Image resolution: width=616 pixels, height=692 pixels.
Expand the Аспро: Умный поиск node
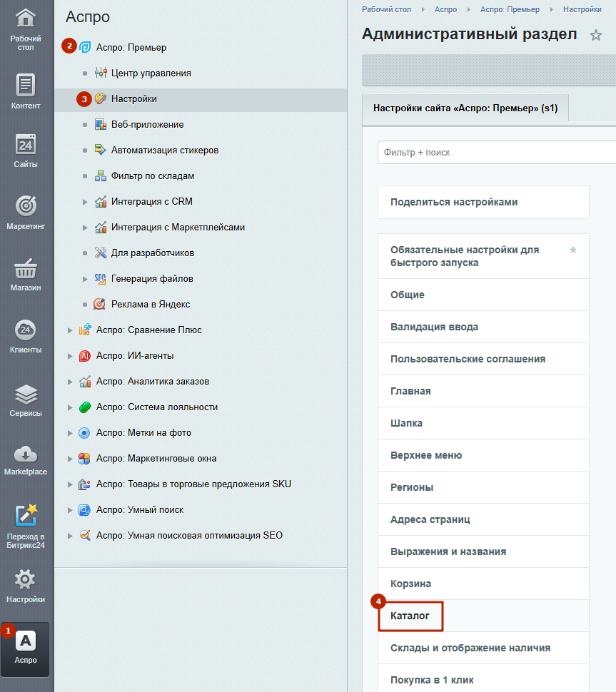(70, 510)
